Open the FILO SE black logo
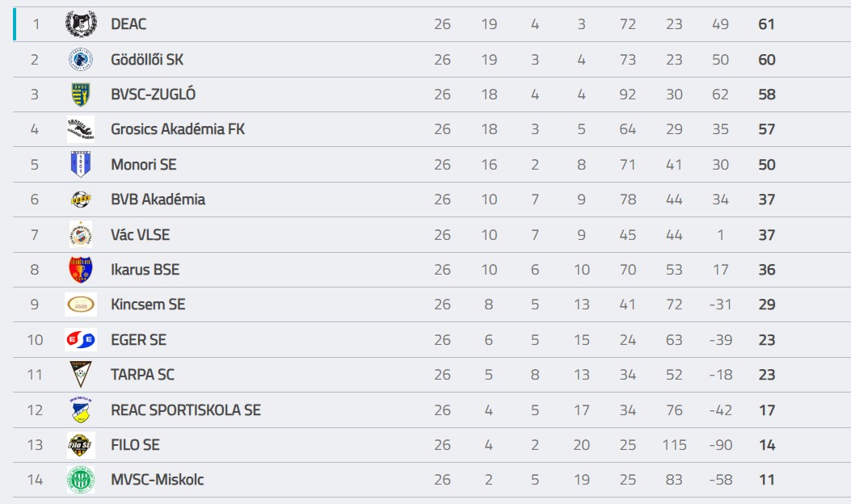 tap(81, 445)
